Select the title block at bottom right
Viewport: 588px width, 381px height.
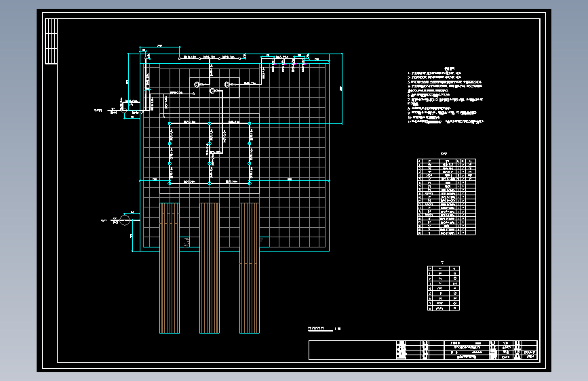(x=423, y=350)
